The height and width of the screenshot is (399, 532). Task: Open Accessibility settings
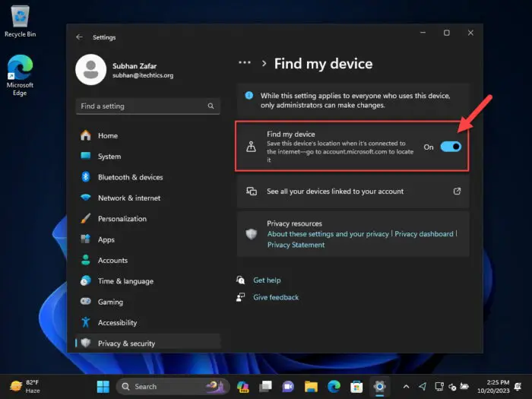pos(148,322)
